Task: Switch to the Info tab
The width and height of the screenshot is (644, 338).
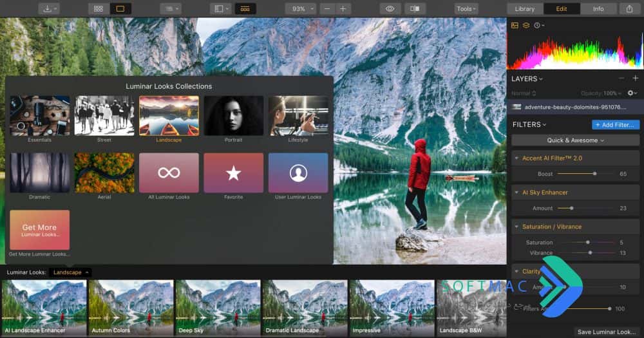Action: click(x=598, y=8)
